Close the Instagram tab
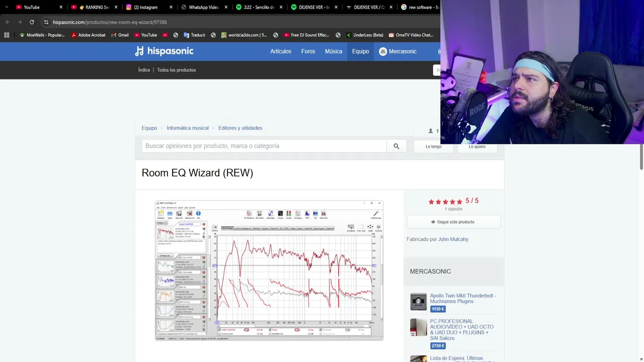 171,7
